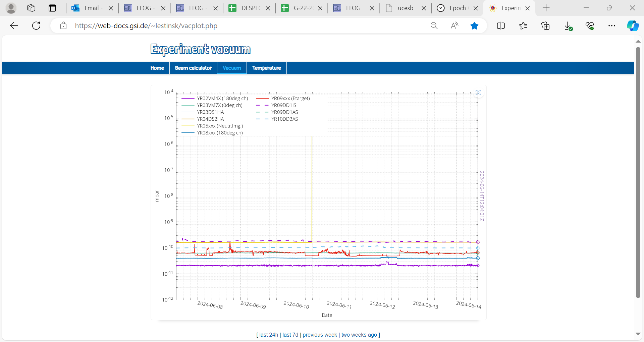Hide the YR05xxx (Neutr.Img.) trace
This screenshot has width=644, height=342.
pyautogui.click(x=220, y=126)
